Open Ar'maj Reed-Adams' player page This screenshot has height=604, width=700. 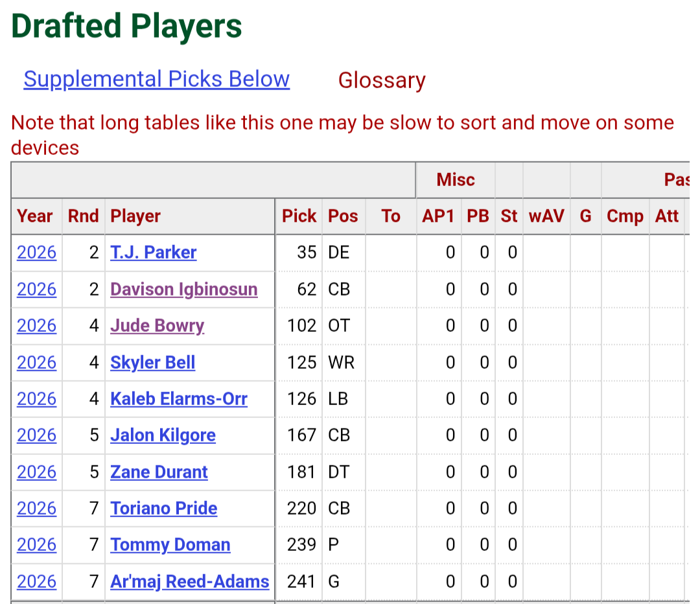click(x=190, y=582)
